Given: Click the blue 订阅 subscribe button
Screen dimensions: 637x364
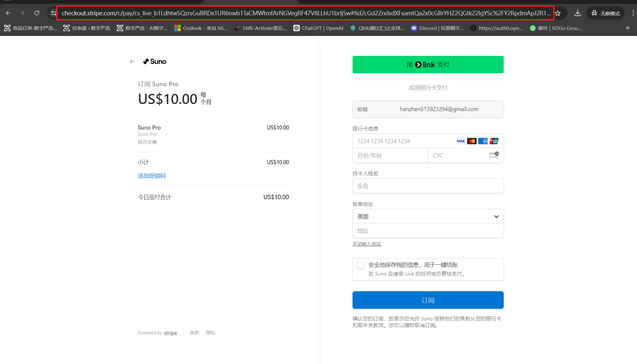Looking at the screenshot, I should (428, 300).
